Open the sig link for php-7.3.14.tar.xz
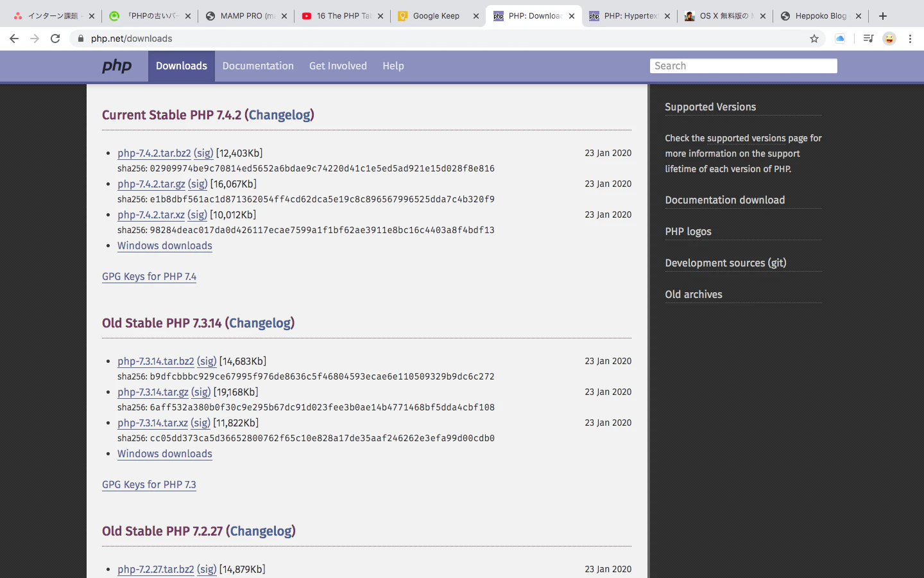924x578 pixels. (x=200, y=423)
